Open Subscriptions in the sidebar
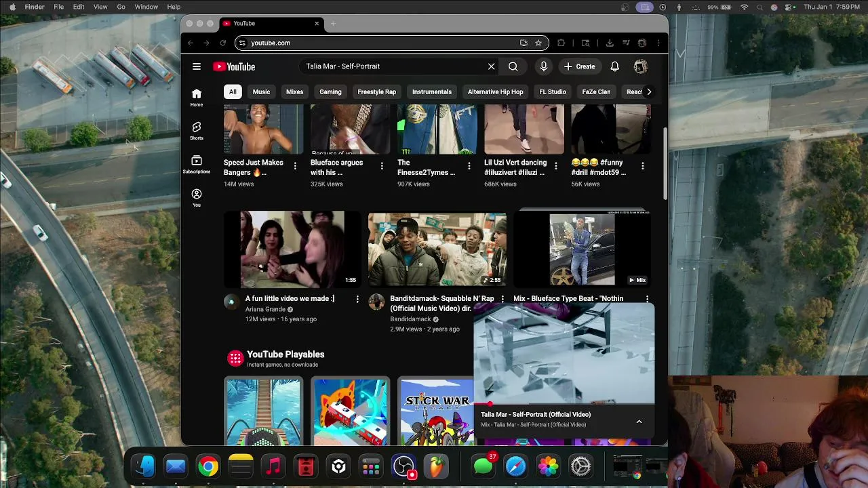The height and width of the screenshot is (488, 868). pyautogui.click(x=197, y=165)
